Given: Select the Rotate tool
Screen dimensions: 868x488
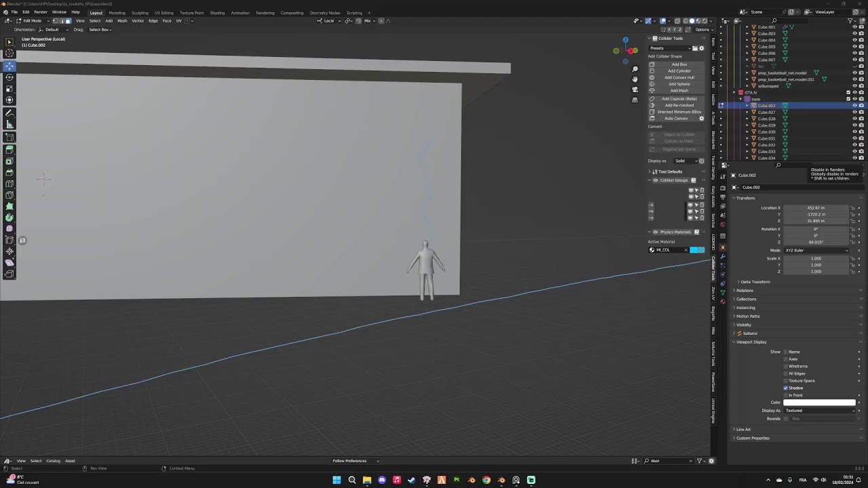Looking at the screenshot, I should (9, 77).
